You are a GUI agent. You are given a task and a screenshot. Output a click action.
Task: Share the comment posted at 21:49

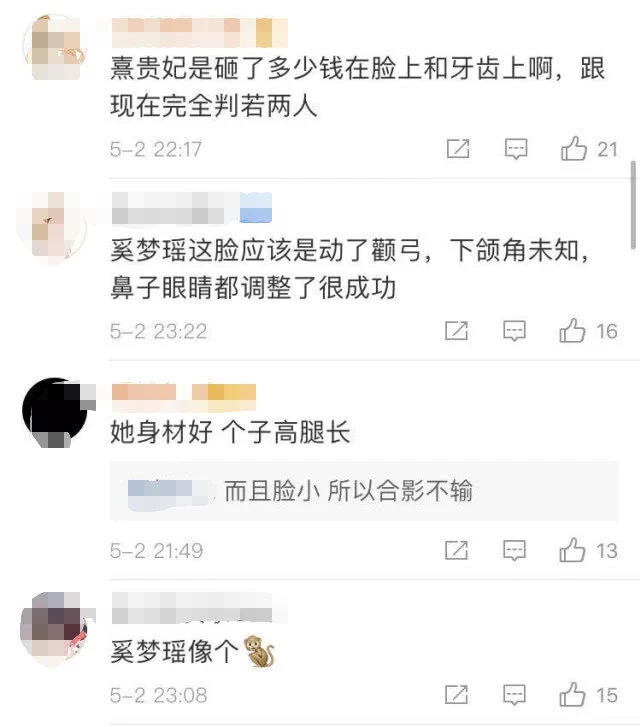click(x=456, y=550)
